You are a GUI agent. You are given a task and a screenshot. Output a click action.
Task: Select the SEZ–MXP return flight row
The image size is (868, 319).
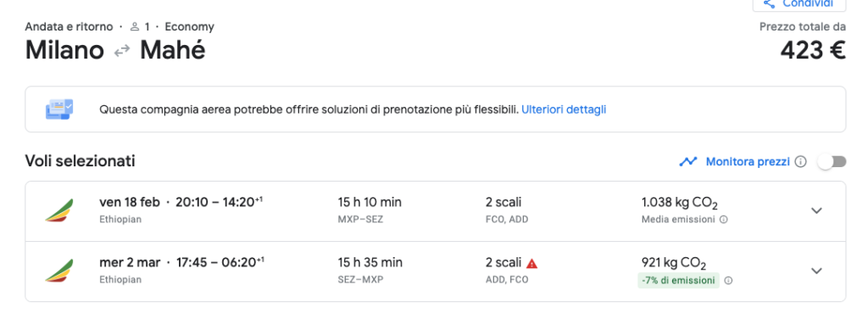(x=435, y=271)
